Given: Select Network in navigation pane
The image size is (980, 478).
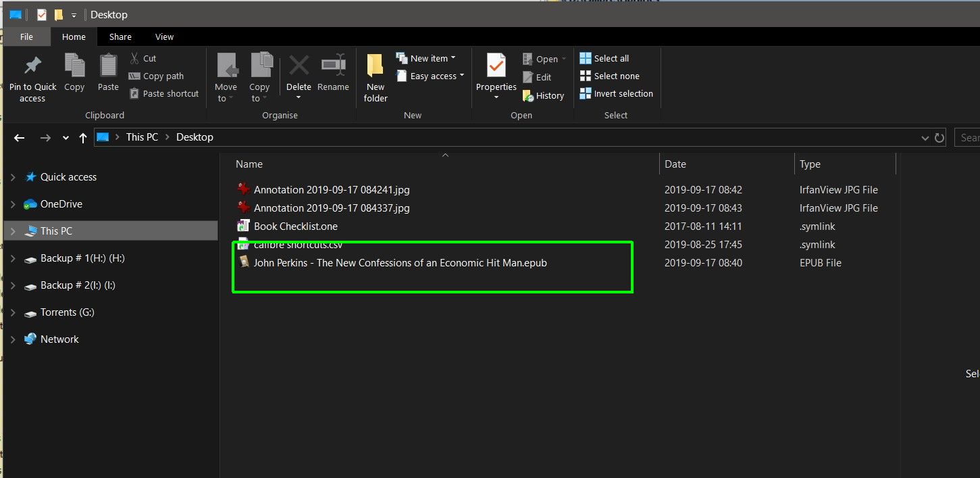Looking at the screenshot, I should point(59,339).
